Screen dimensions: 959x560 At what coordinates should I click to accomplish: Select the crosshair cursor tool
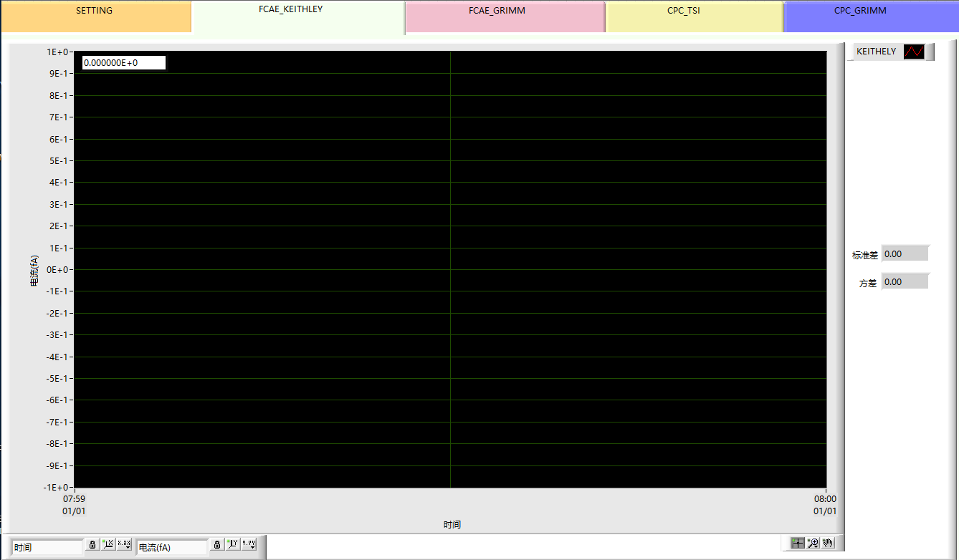point(798,543)
